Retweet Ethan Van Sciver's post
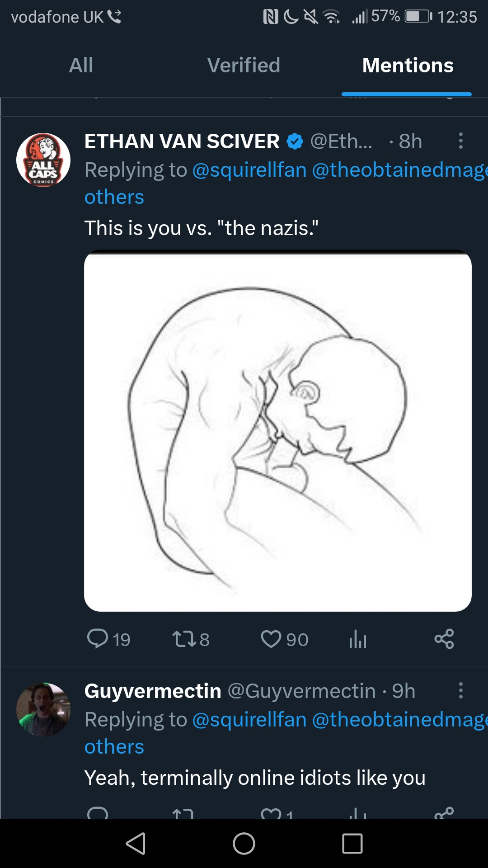This screenshot has height=868, width=488. pyautogui.click(x=184, y=639)
